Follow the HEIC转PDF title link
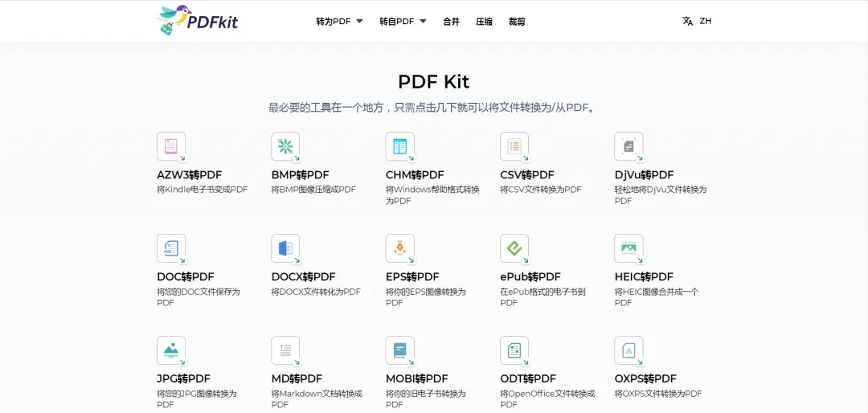The image size is (868, 413). click(x=644, y=277)
